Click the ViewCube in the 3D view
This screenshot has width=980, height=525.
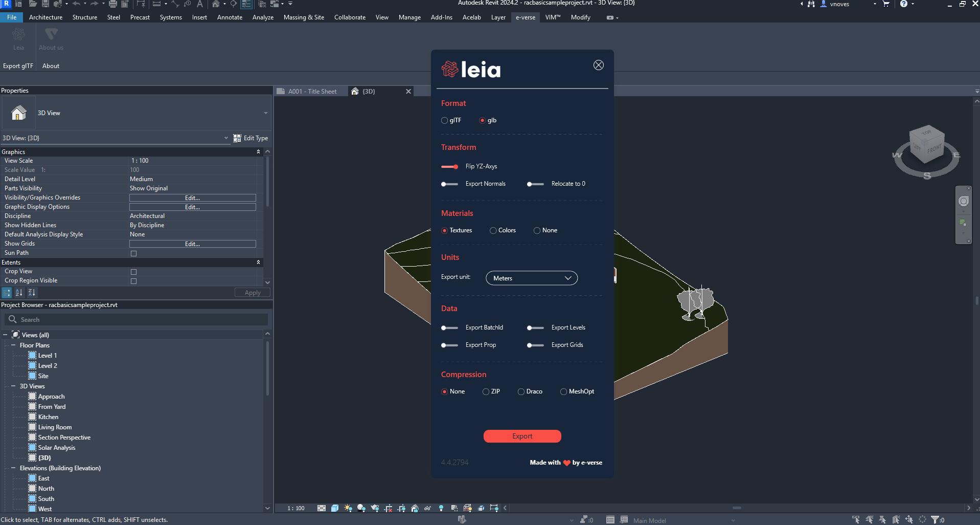tap(927, 145)
